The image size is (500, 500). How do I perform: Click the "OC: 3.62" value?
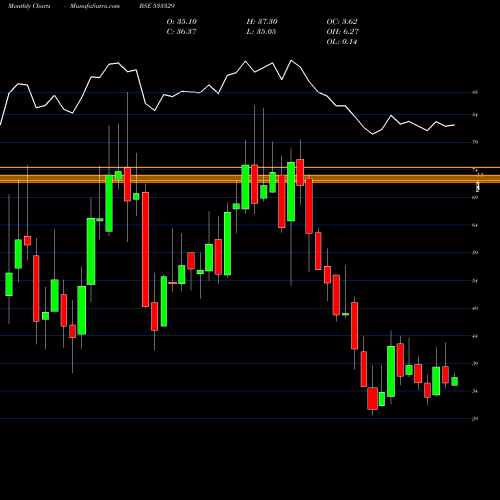tap(342, 22)
